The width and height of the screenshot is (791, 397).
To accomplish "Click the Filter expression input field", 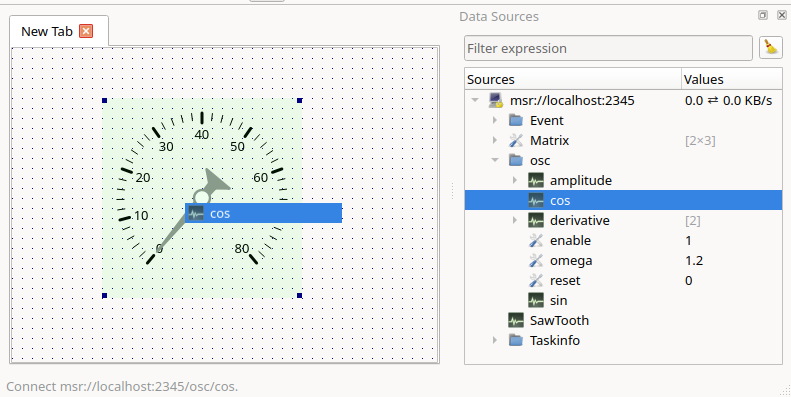I will (608, 48).
